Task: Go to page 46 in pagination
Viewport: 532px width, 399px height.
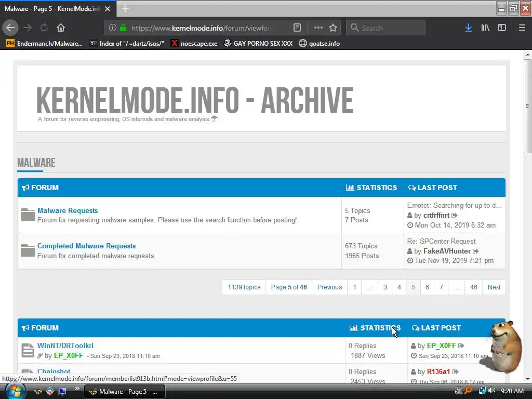Action: click(474, 287)
